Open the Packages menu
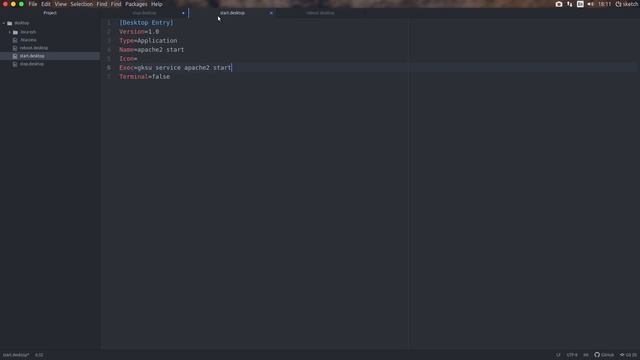640x360 pixels. 136,4
